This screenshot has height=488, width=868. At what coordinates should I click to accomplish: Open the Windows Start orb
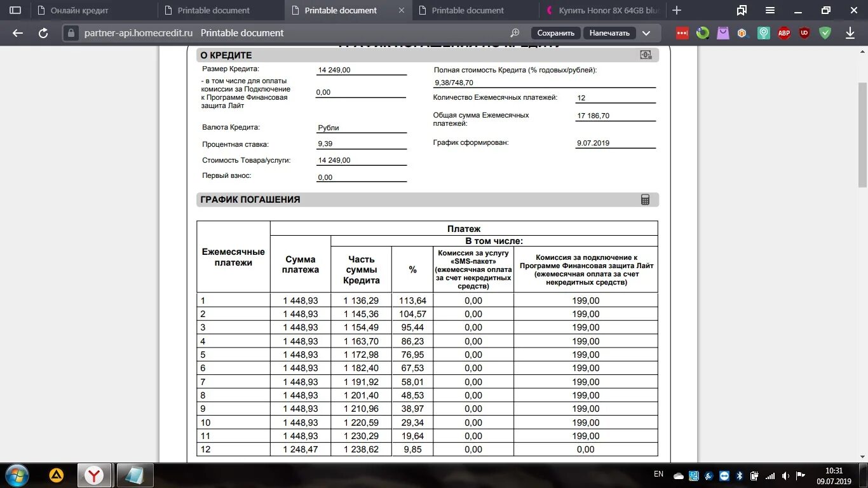click(17, 475)
